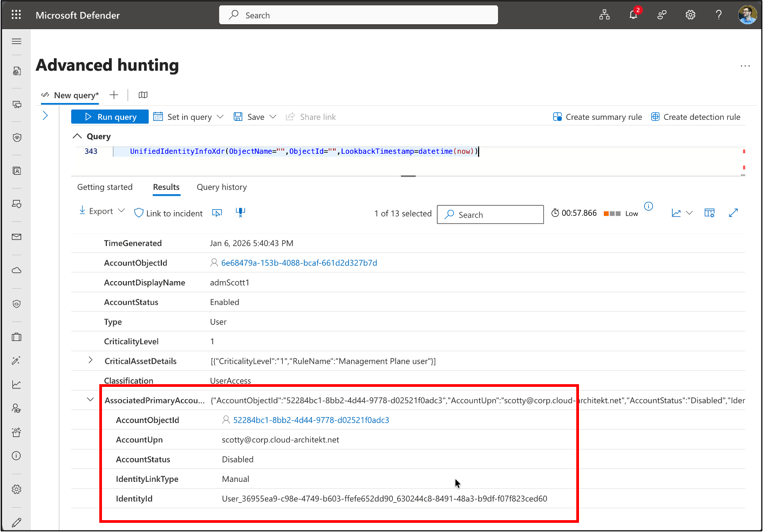This screenshot has width=763, height=532.
Task: Expand the schema side pane chevron
Action: (x=45, y=115)
